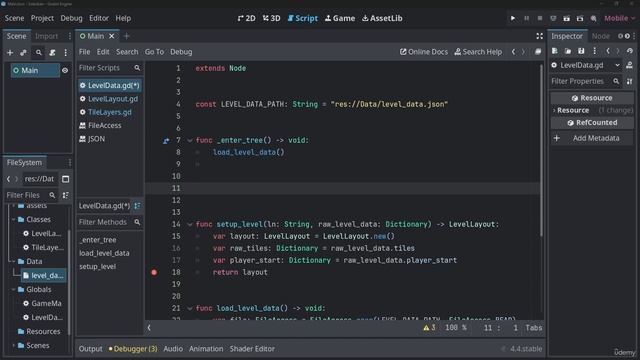Open scene dock extra options menu
The width and height of the screenshot is (640, 360).
(65, 53)
